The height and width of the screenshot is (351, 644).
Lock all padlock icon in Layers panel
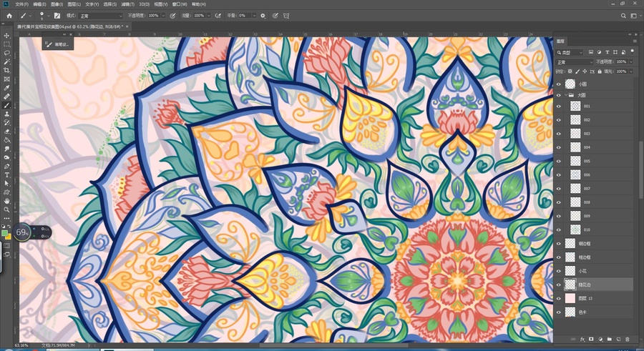pyautogui.click(x=599, y=71)
